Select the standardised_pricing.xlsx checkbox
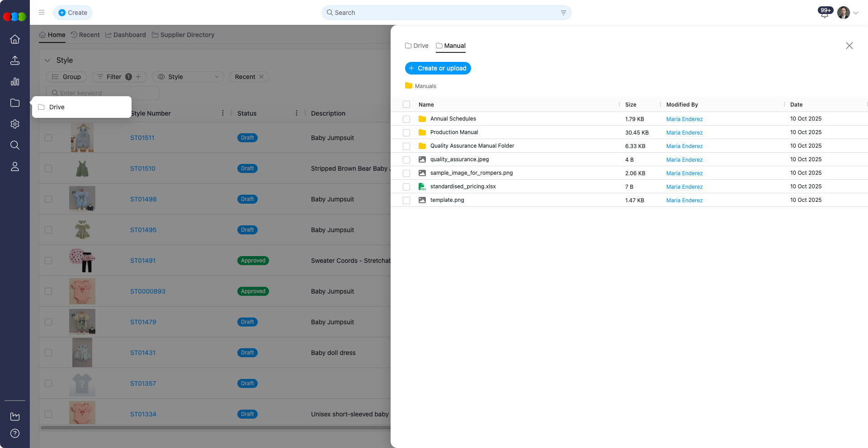Viewport: 868px width, 448px height. point(406,187)
